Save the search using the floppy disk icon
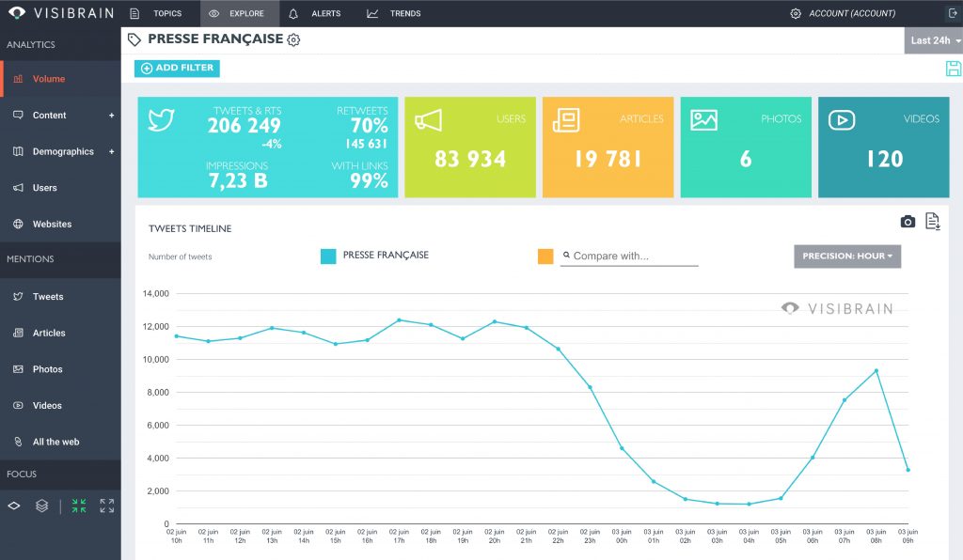 954,68
